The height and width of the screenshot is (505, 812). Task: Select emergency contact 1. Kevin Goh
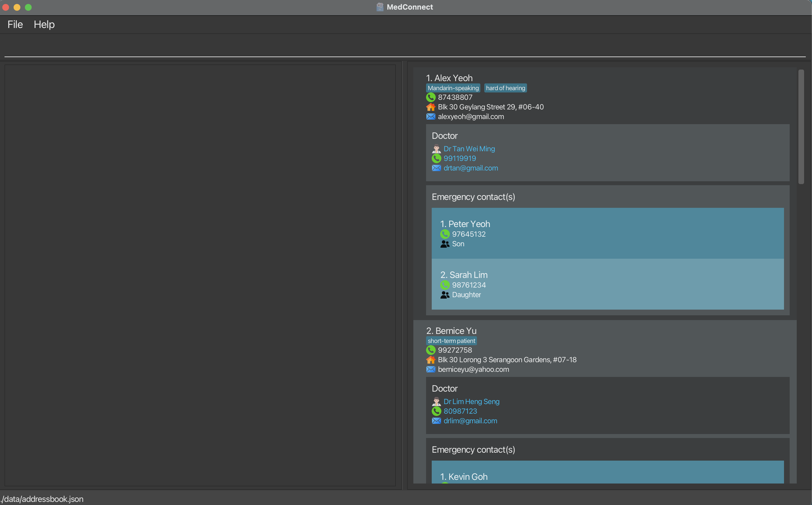point(464,477)
